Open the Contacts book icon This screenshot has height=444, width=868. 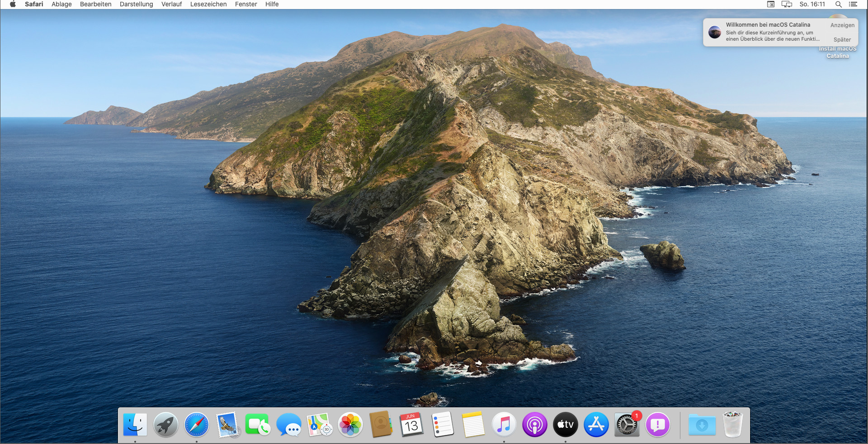coord(381,425)
